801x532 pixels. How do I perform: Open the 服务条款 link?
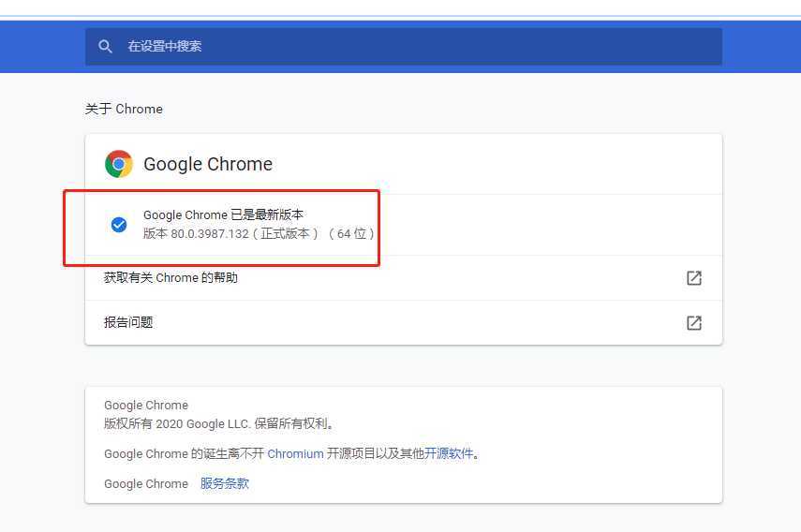[x=225, y=483]
